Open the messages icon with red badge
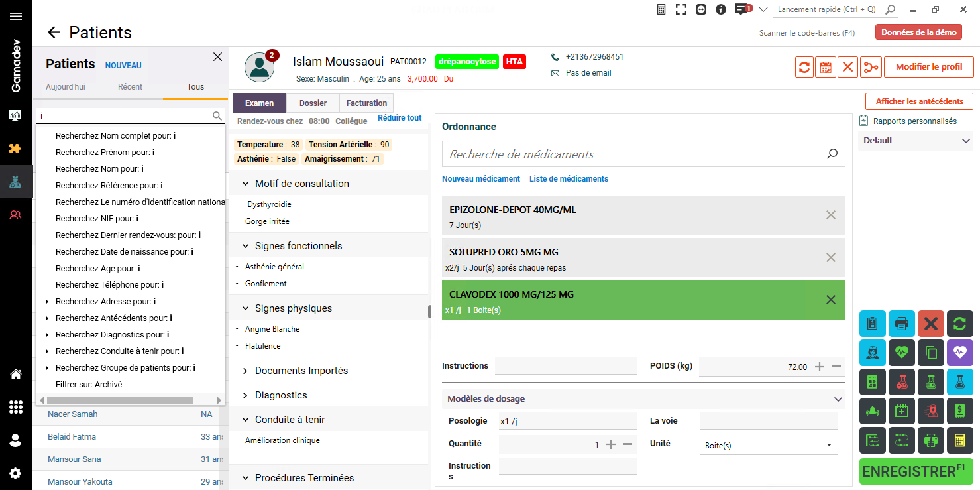980x490 pixels. pyautogui.click(x=742, y=10)
